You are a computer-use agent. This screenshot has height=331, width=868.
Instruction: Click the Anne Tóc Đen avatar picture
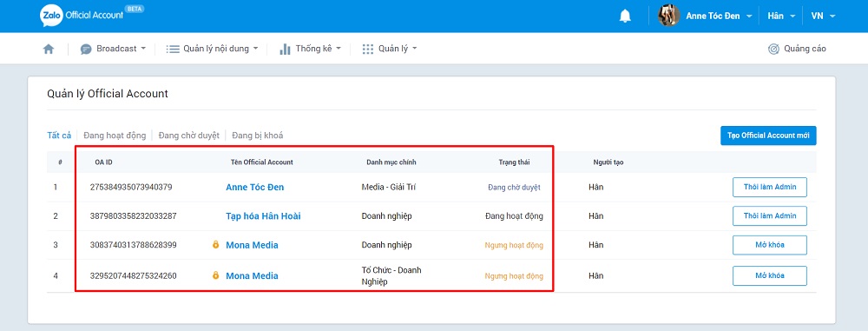pyautogui.click(x=668, y=16)
